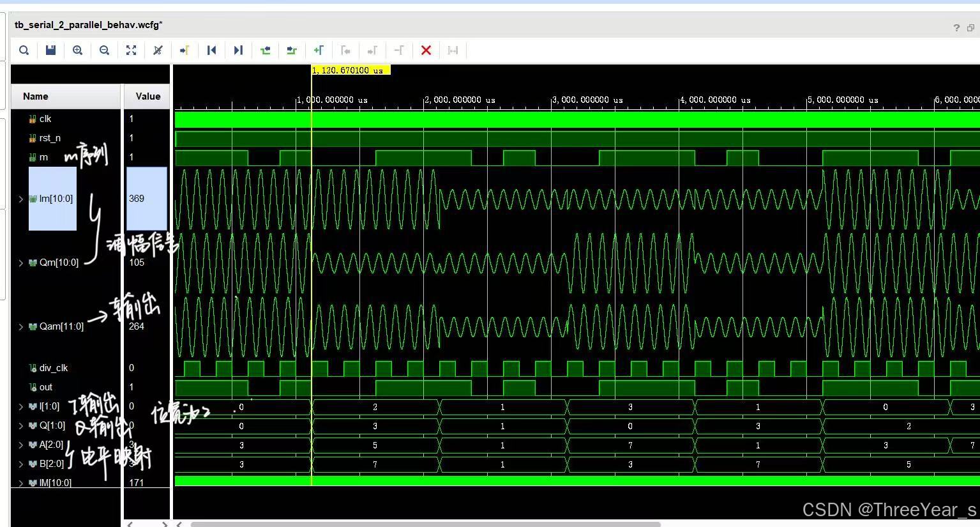Save the waveform configuration

point(50,50)
